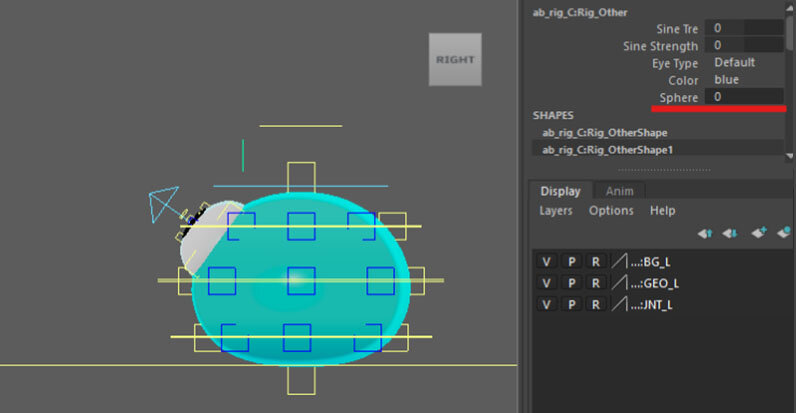Click create layer from selected icon
796x413 pixels.
[783, 233]
